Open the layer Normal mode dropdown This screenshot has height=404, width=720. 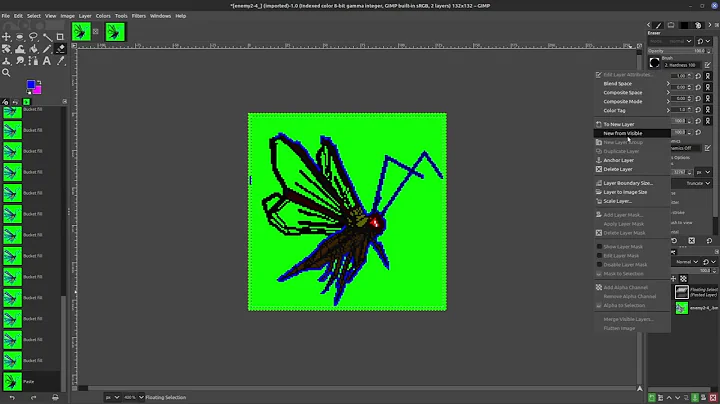coord(687,262)
